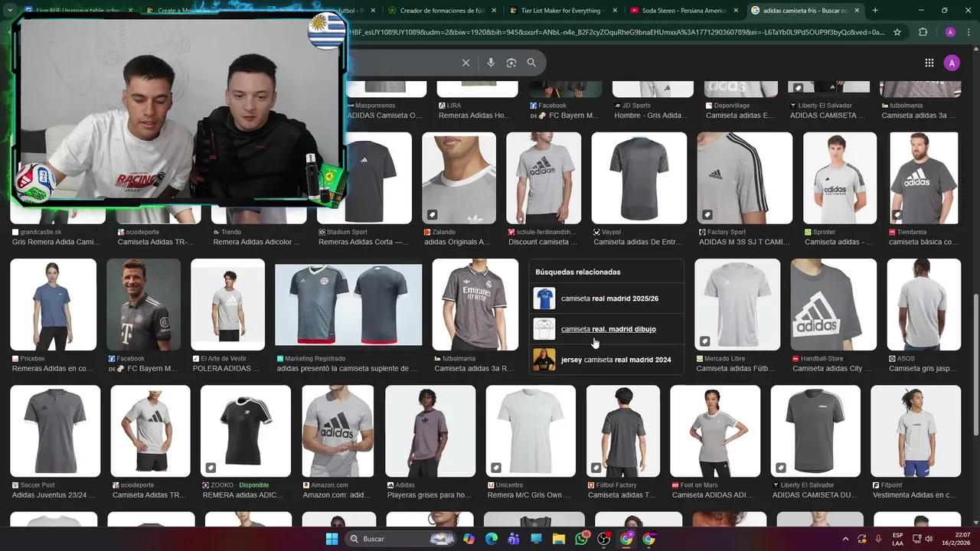Open a new browser tab
The image size is (980, 551).
point(875,10)
